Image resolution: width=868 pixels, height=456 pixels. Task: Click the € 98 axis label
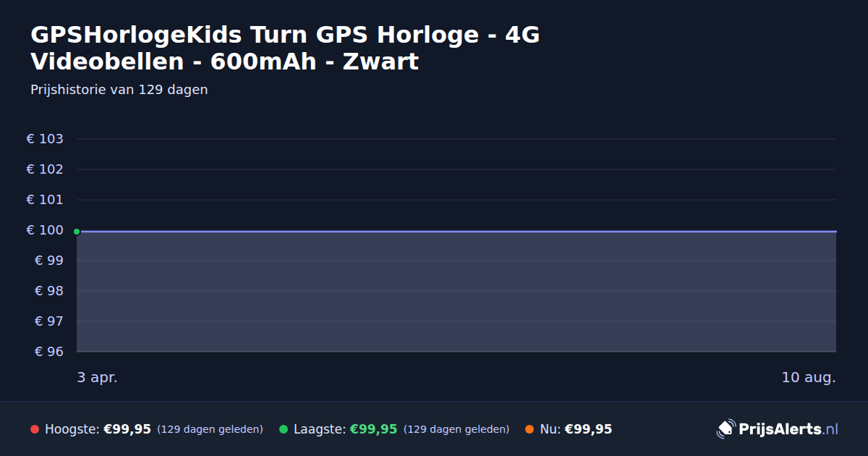[x=50, y=291]
